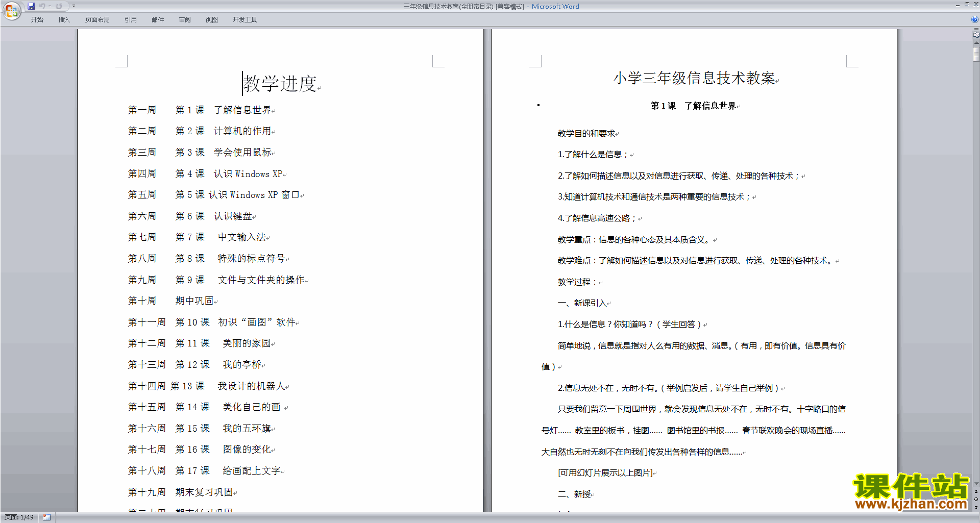Expand the Customize Quick Access Toolbar arrow
The height and width of the screenshot is (523, 980).
(x=73, y=6)
